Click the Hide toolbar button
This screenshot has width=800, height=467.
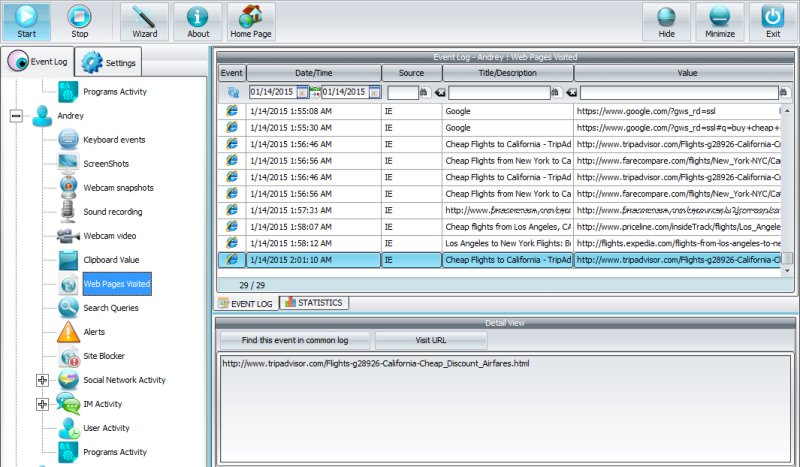point(666,21)
